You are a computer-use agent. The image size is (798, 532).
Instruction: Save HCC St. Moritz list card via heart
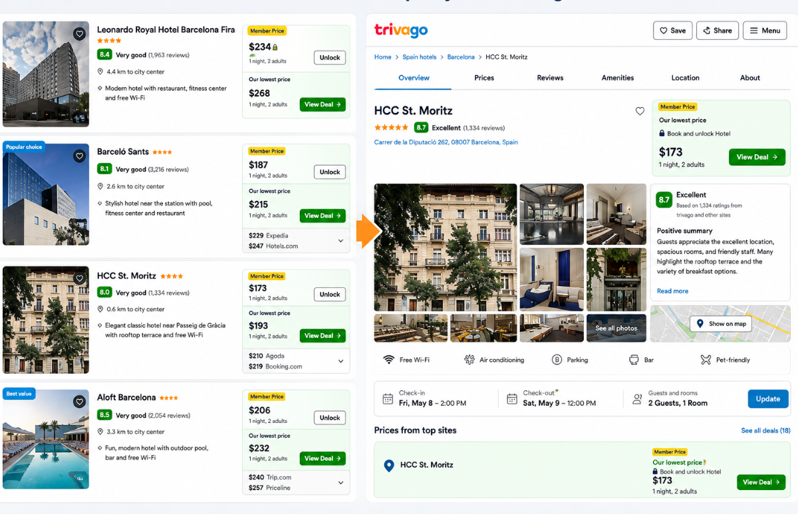point(80,279)
